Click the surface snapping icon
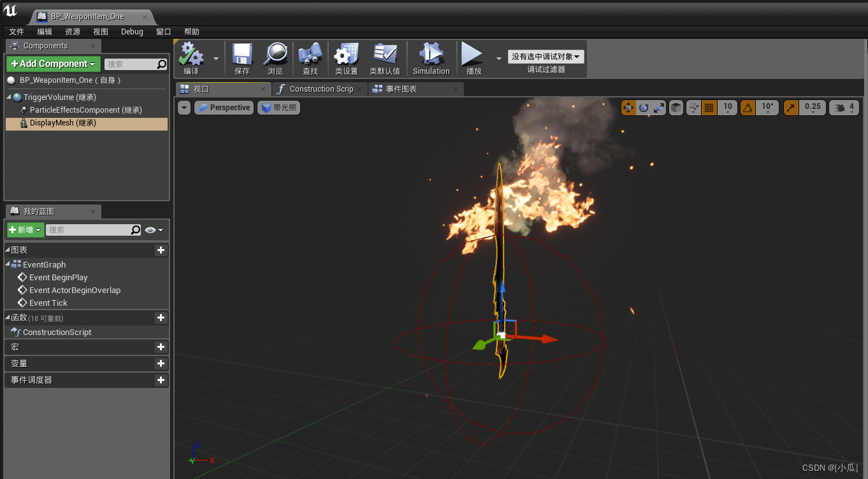The width and height of the screenshot is (868, 479). point(694,108)
